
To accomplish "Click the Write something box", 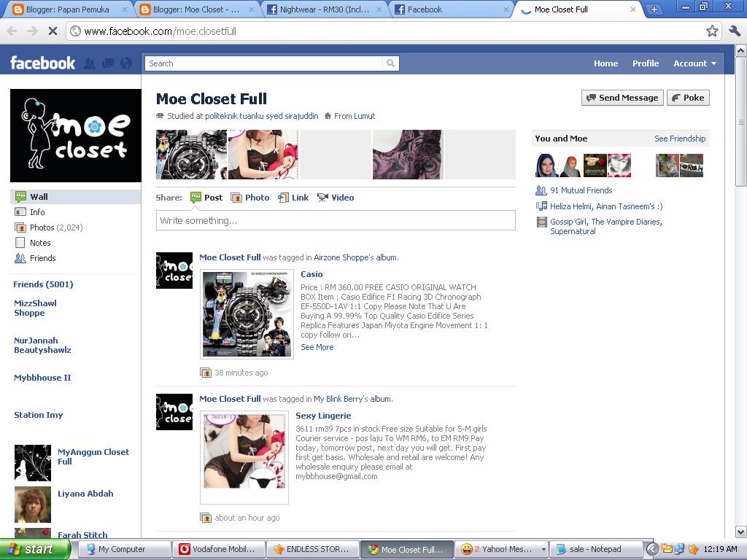I will coord(336,220).
